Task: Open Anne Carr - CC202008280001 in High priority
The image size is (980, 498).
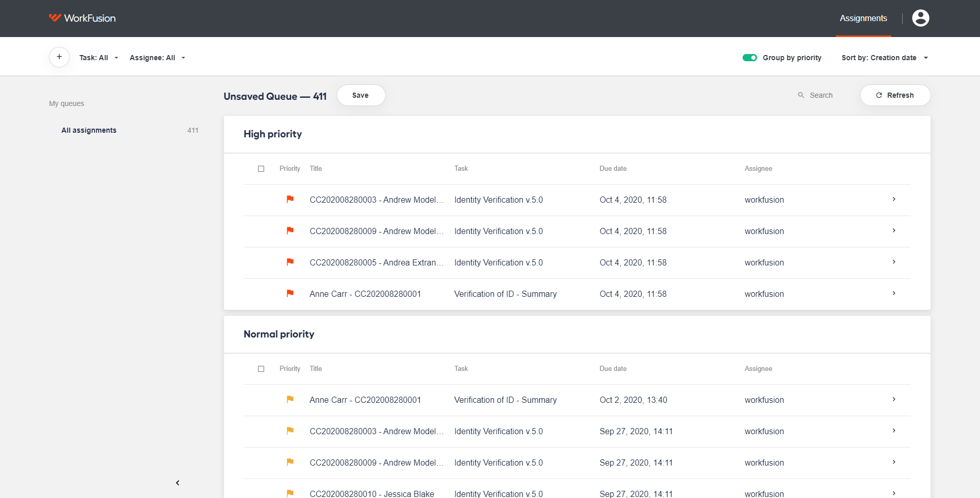Action: 365,294
